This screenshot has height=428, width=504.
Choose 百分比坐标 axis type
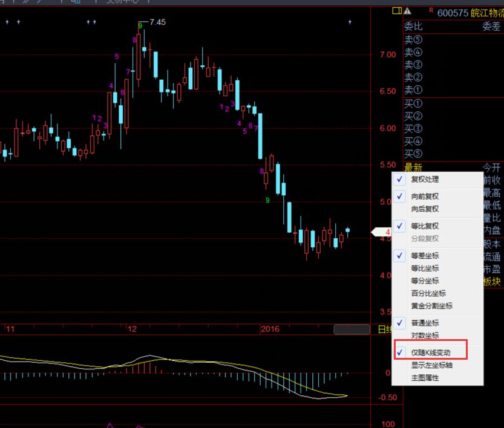coord(428,293)
